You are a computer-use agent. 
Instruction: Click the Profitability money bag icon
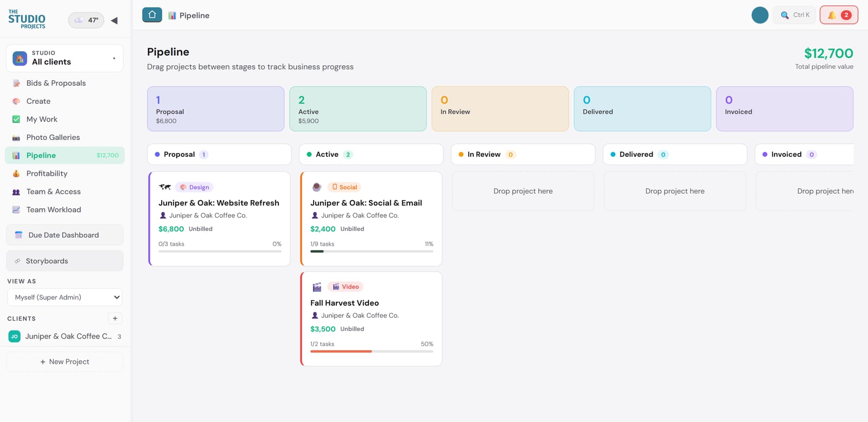click(16, 174)
